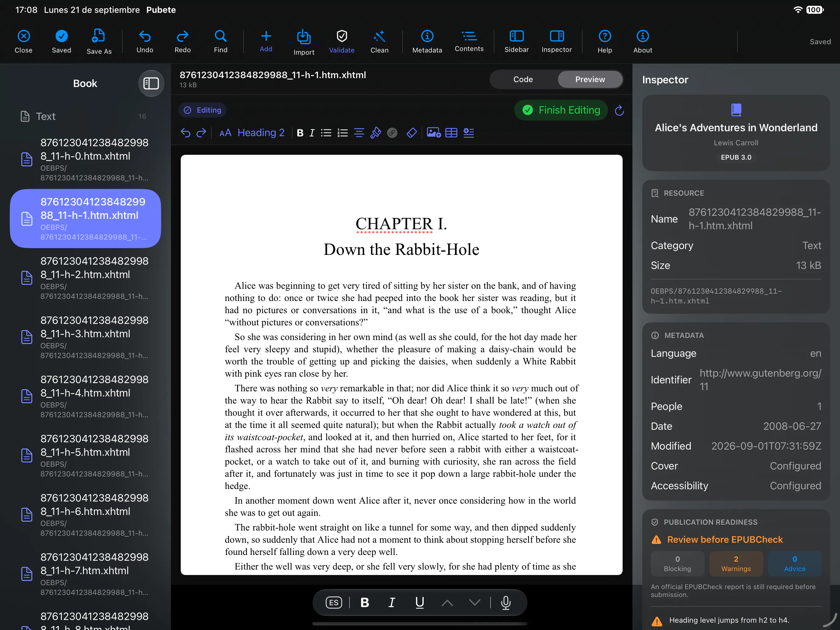Open the Metadata editor
Screen dimensions: 840x630
point(427,42)
